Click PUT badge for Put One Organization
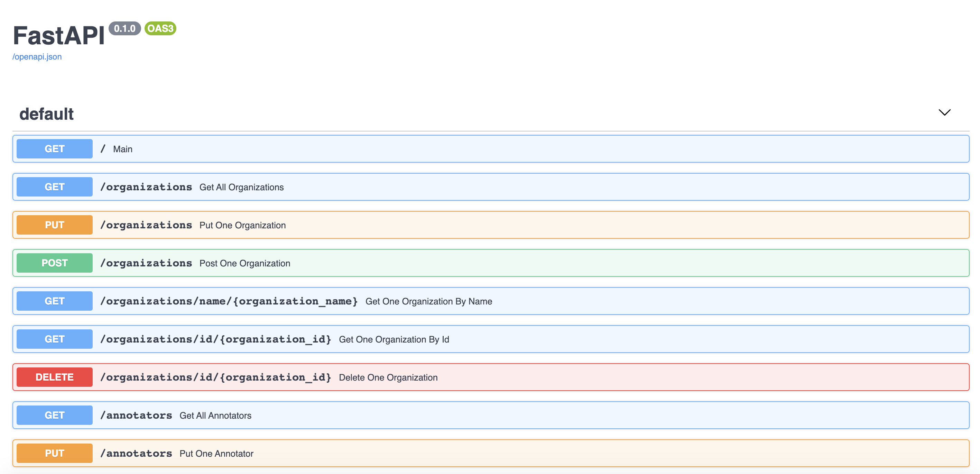This screenshot has width=980, height=474. click(x=54, y=225)
